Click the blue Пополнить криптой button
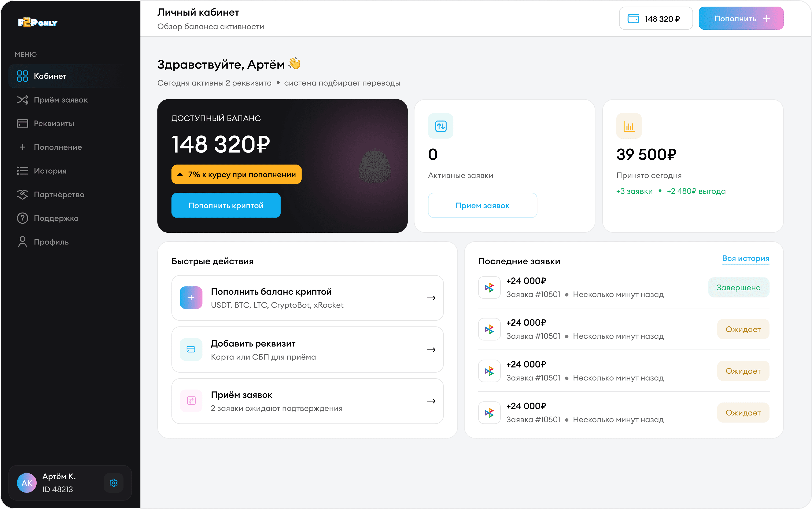 pyautogui.click(x=226, y=205)
